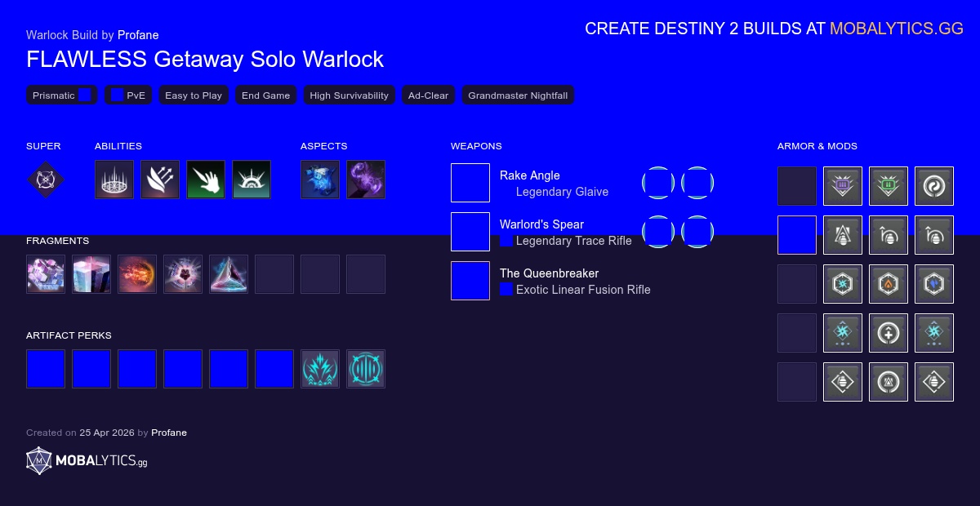Click the teal lightning artifact perk icon

319,368
